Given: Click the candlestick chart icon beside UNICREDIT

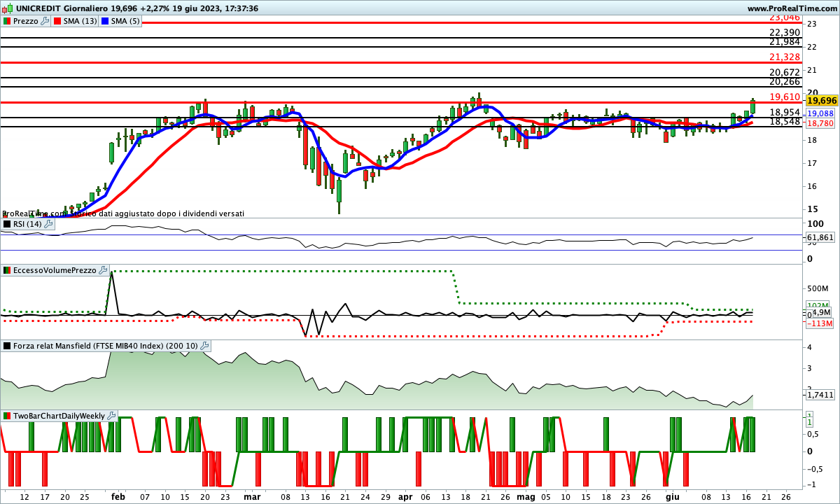Looking at the screenshot, I should (x=6, y=8).
